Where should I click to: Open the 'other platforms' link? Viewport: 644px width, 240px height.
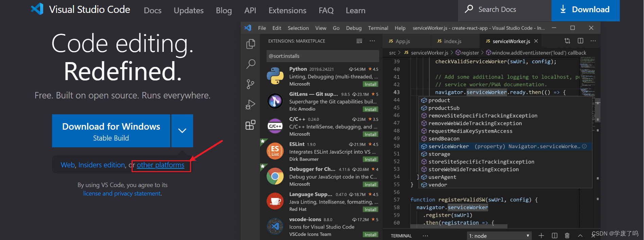tap(160, 165)
